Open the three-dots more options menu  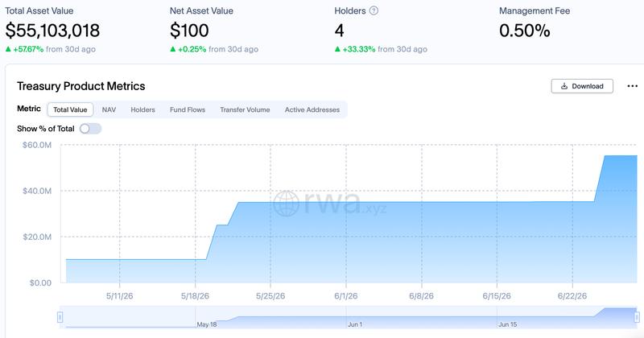633,86
